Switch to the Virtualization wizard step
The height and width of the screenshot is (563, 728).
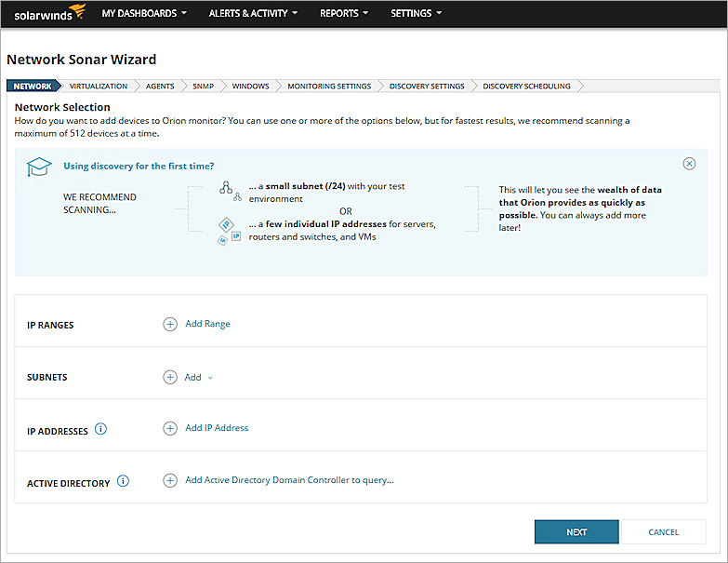click(99, 87)
